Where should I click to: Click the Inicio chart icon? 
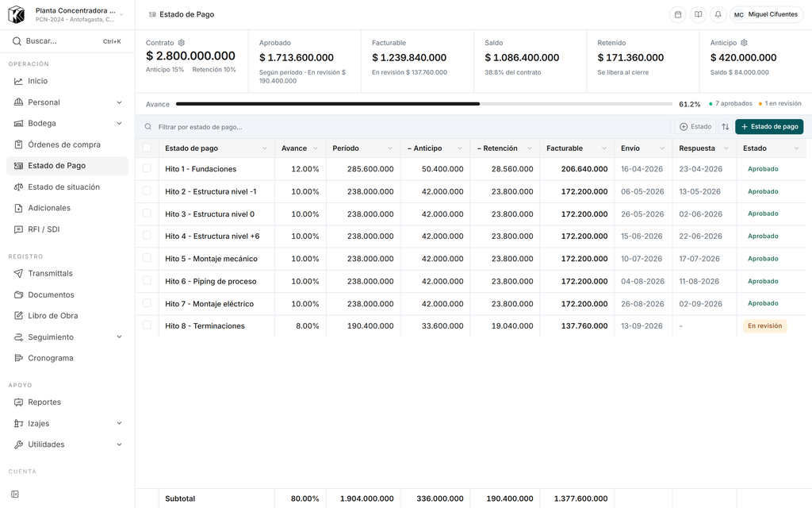(18, 81)
